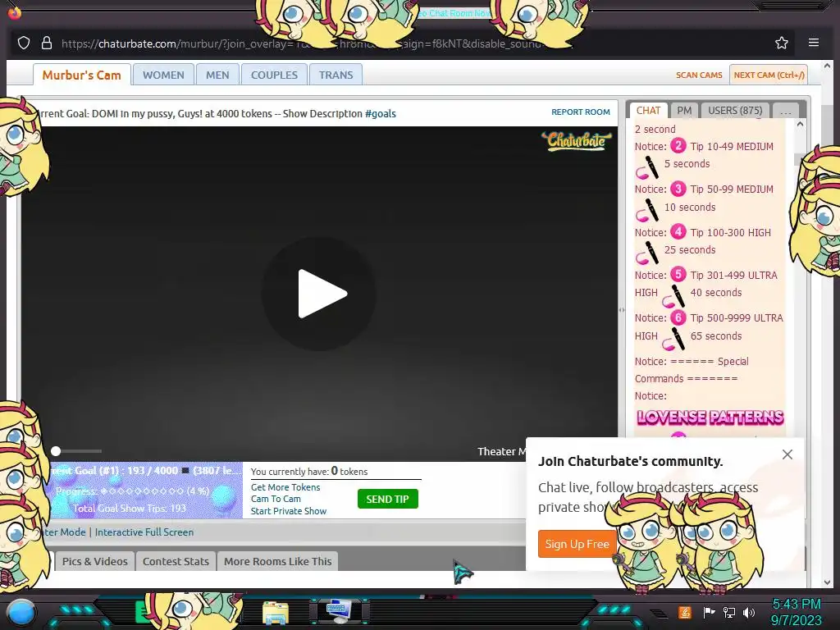Click the Sign Up Free button
840x630 pixels.
(x=577, y=544)
